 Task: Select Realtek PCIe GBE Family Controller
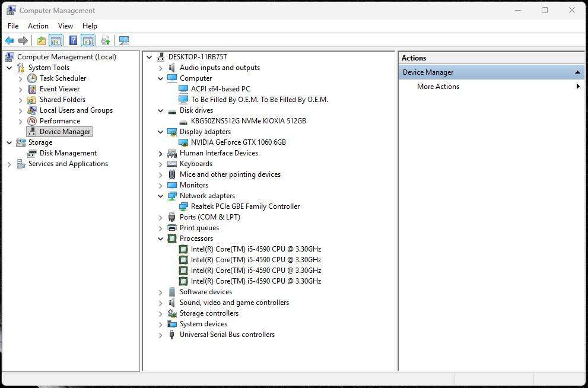pyautogui.click(x=245, y=206)
